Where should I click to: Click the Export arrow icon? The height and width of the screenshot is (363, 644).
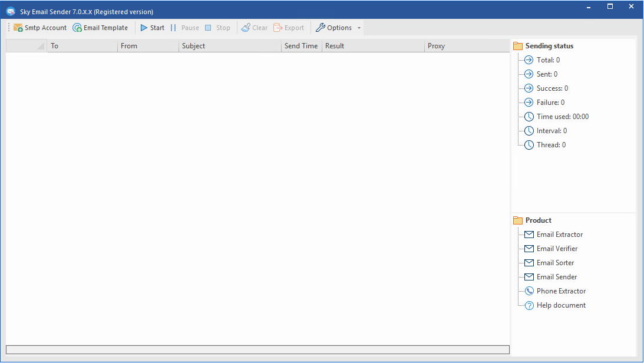278,28
